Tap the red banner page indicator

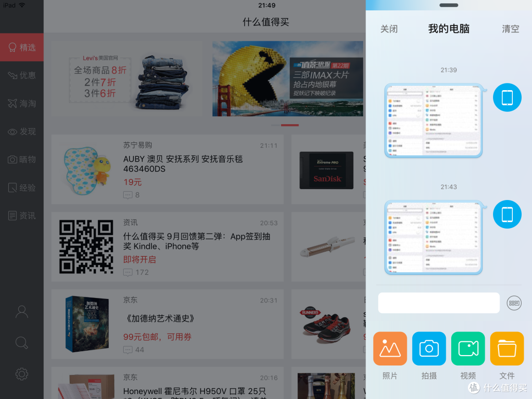(290, 125)
